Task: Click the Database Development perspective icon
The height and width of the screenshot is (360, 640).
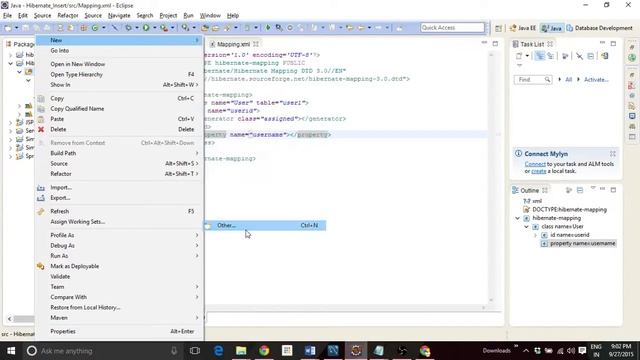Action: click(x=570, y=28)
